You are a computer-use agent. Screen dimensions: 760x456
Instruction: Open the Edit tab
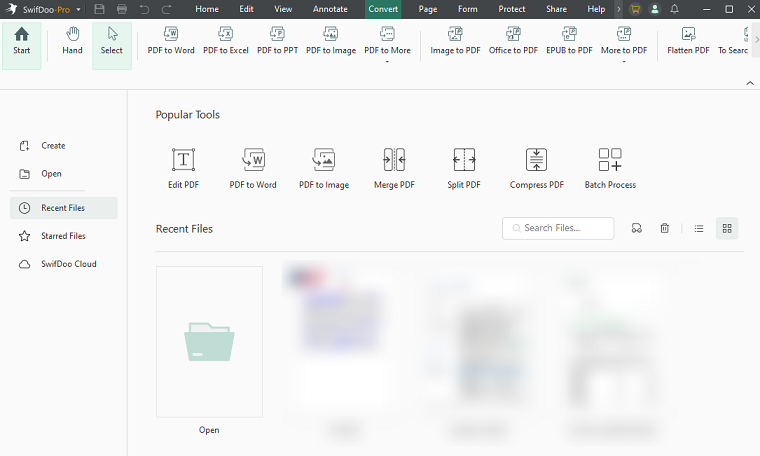(246, 9)
